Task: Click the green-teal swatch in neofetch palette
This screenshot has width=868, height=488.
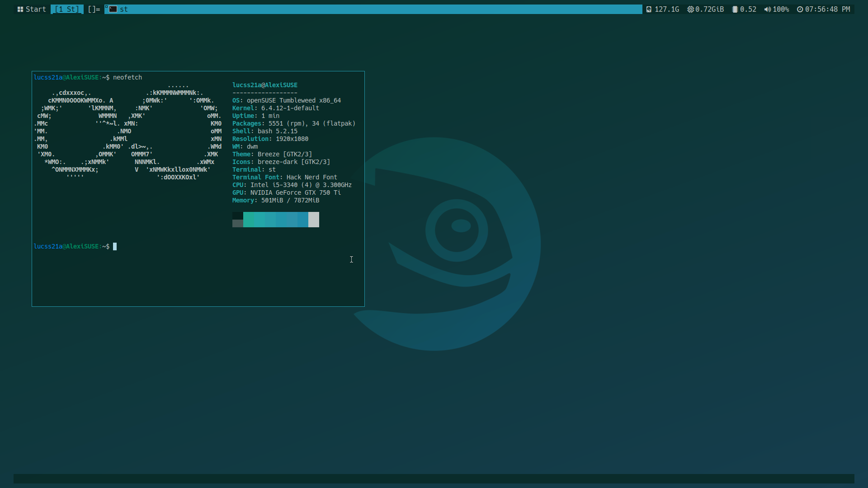Action: click(x=249, y=220)
